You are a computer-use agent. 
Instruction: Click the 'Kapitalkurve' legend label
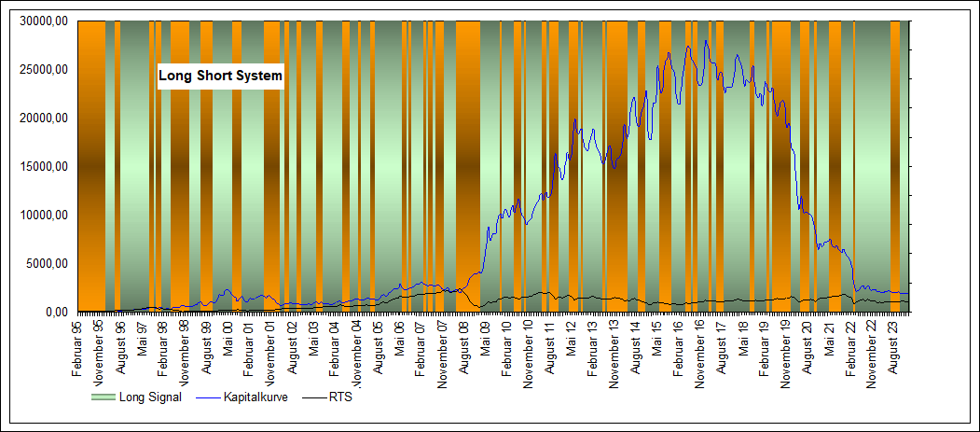[255, 397]
